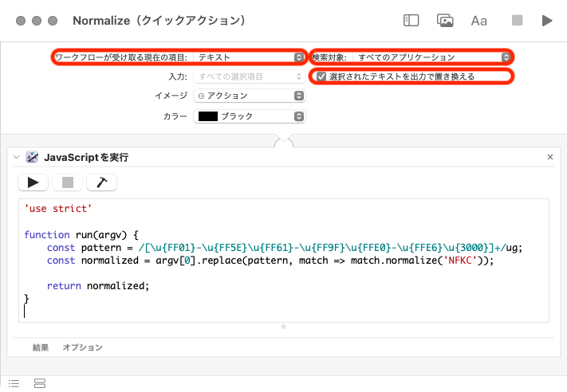Toggle 選択されたテキストを出力で置き換える checkbox
The image size is (567, 392).
coord(321,76)
